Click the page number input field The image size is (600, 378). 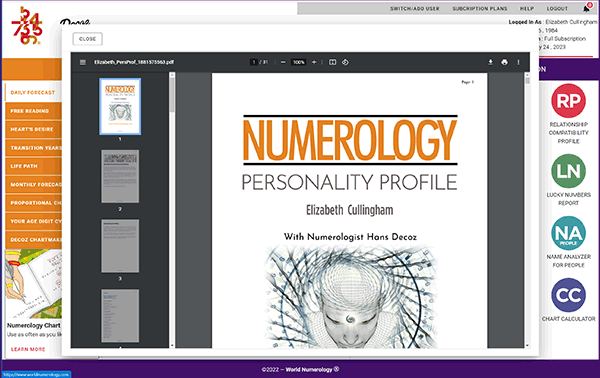[254, 62]
